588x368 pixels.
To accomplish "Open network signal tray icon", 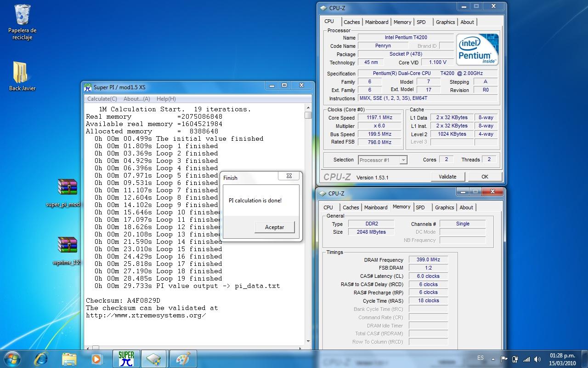I will [526, 359].
